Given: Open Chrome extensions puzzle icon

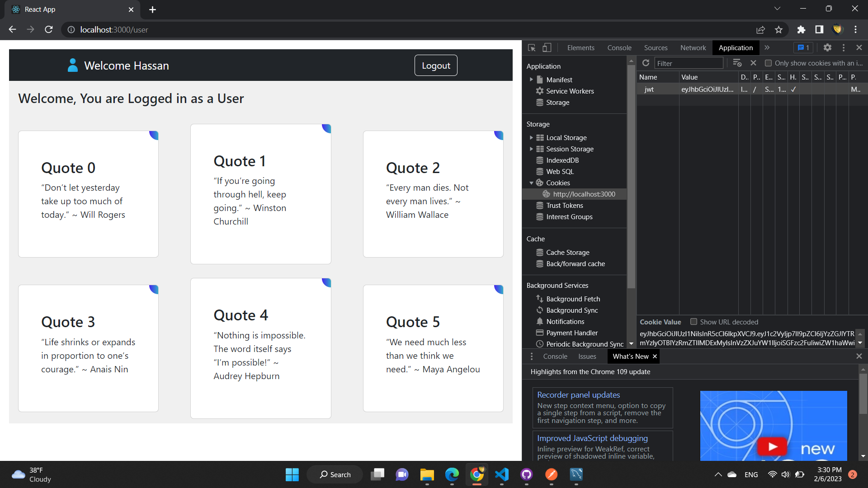Looking at the screenshot, I should [801, 29].
